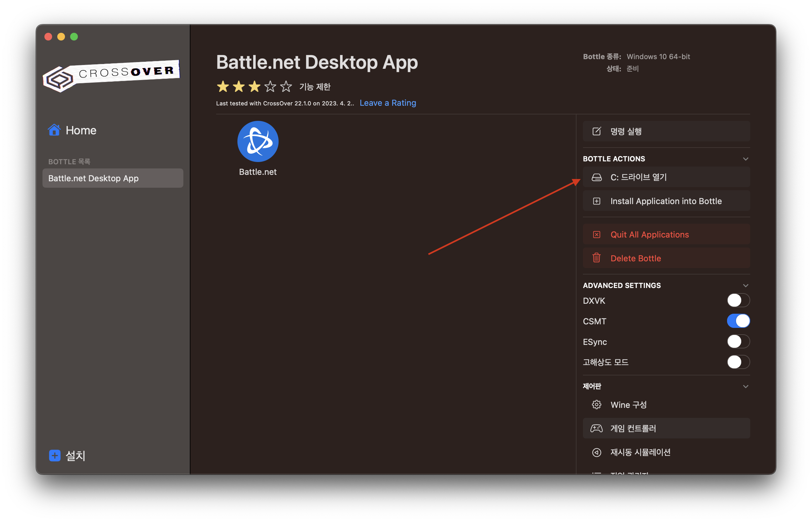Click the blue plus install icon
Image resolution: width=812 pixels, height=522 pixels.
(55, 455)
